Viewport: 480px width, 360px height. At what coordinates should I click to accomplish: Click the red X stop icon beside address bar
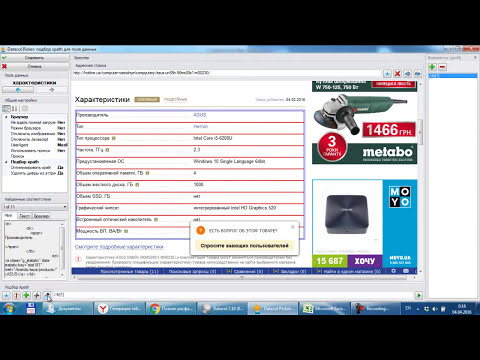pyautogui.click(x=397, y=73)
